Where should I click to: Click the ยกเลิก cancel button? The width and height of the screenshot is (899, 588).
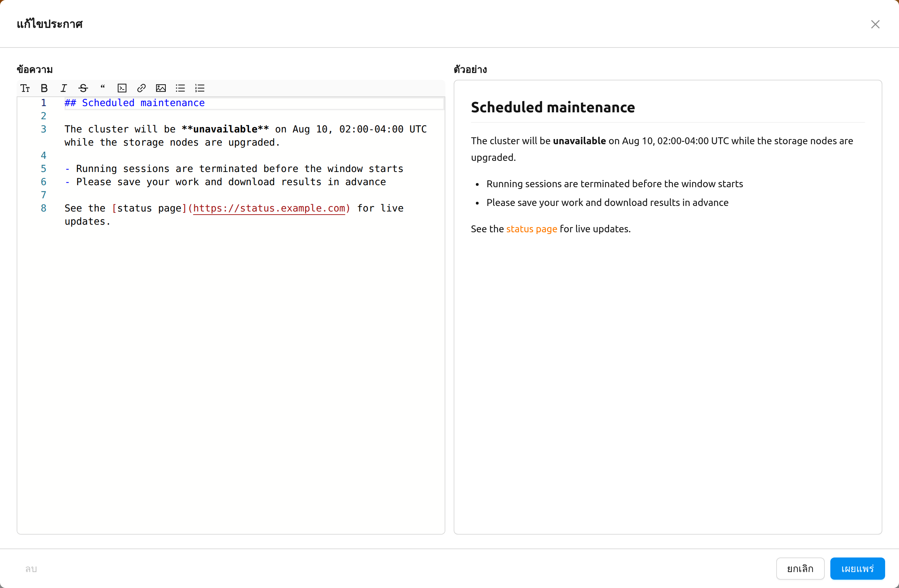[800, 568]
